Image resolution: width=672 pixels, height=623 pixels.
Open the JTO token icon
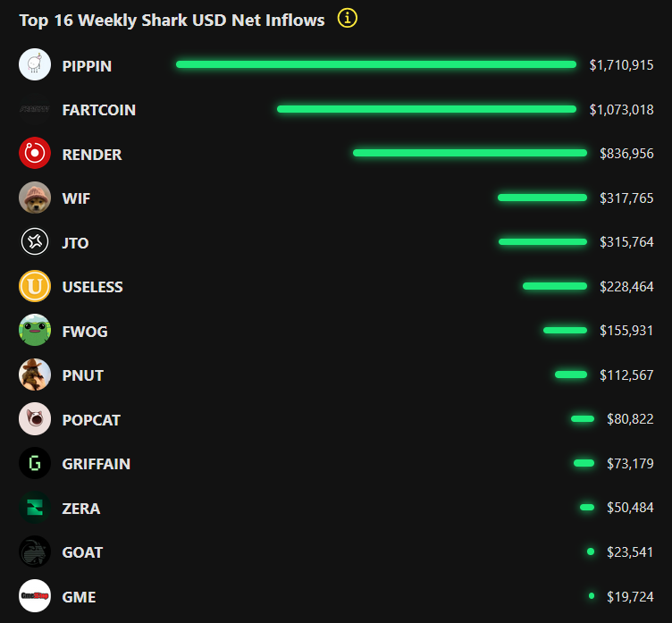(35, 242)
